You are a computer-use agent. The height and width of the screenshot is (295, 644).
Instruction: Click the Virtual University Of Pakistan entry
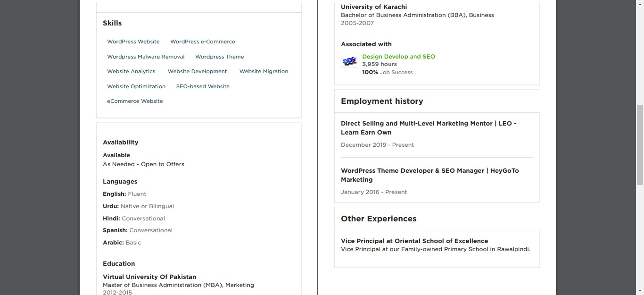(x=149, y=277)
